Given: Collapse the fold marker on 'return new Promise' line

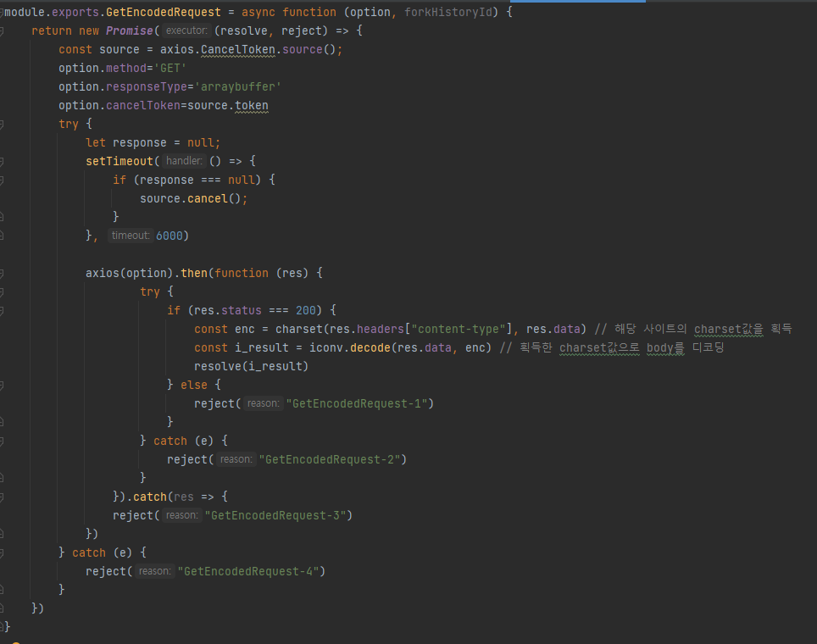Looking at the screenshot, I should pyautogui.click(x=2, y=31).
